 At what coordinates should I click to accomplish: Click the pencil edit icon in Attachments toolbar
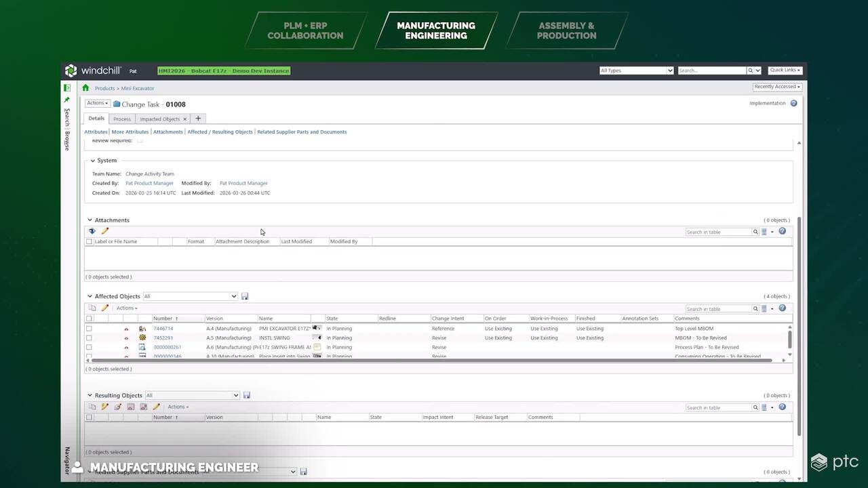[104, 231]
